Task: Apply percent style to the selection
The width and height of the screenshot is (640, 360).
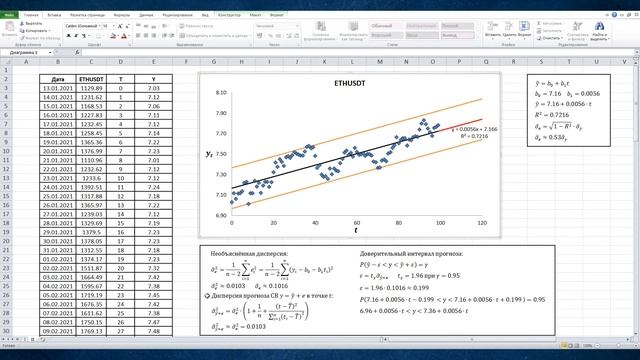Action: click(x=270, y=36)
